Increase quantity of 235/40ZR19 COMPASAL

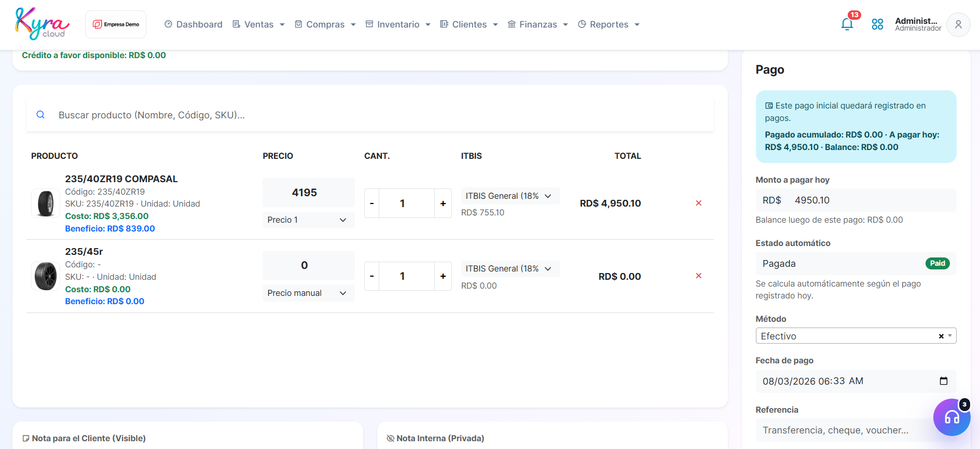click(x=443, y=203)
